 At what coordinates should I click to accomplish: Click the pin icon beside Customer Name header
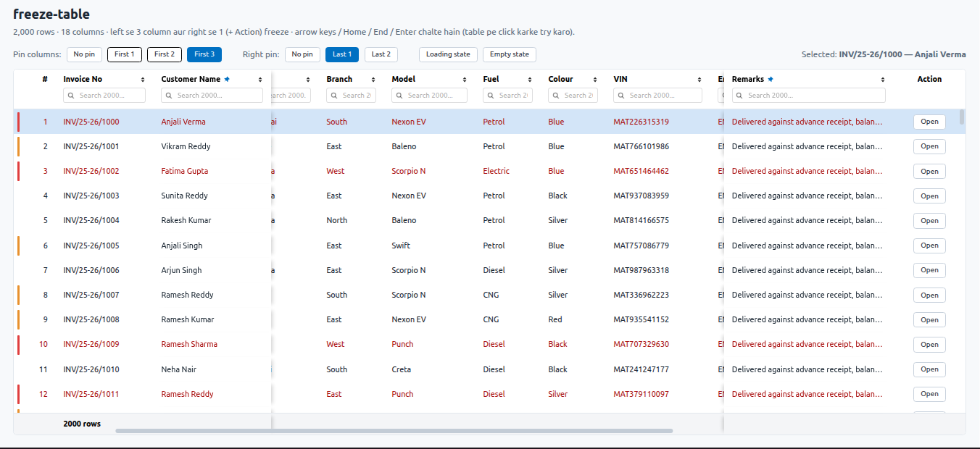(227, 79)
